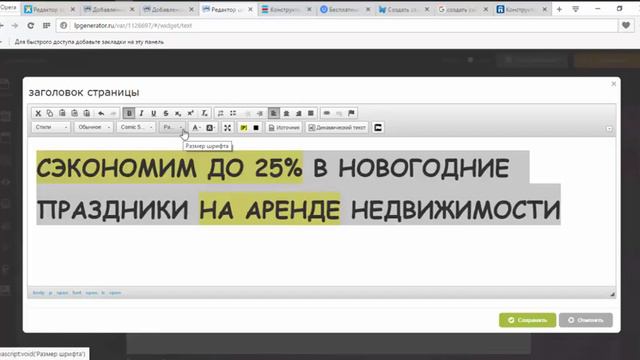Click the Copy icon in editor toolbar
Image resolution: width=640 pixels, height=360 pixels.
coord(50,113)
